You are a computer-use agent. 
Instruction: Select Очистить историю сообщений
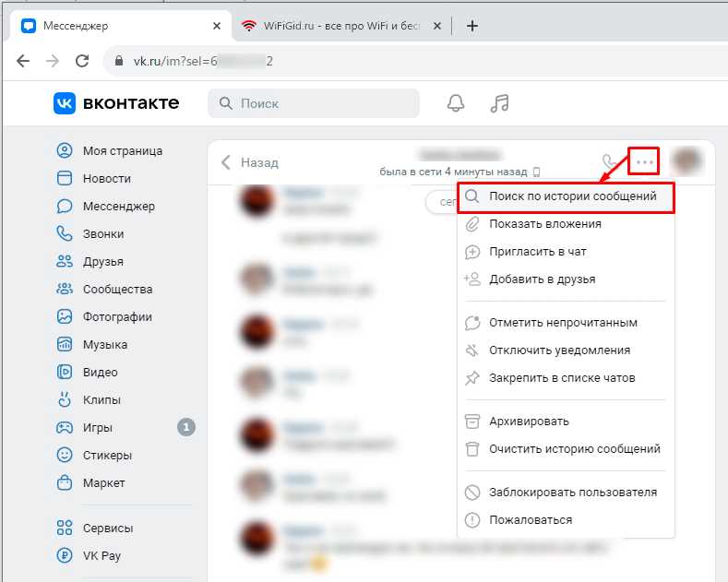[x=566, y=449]
